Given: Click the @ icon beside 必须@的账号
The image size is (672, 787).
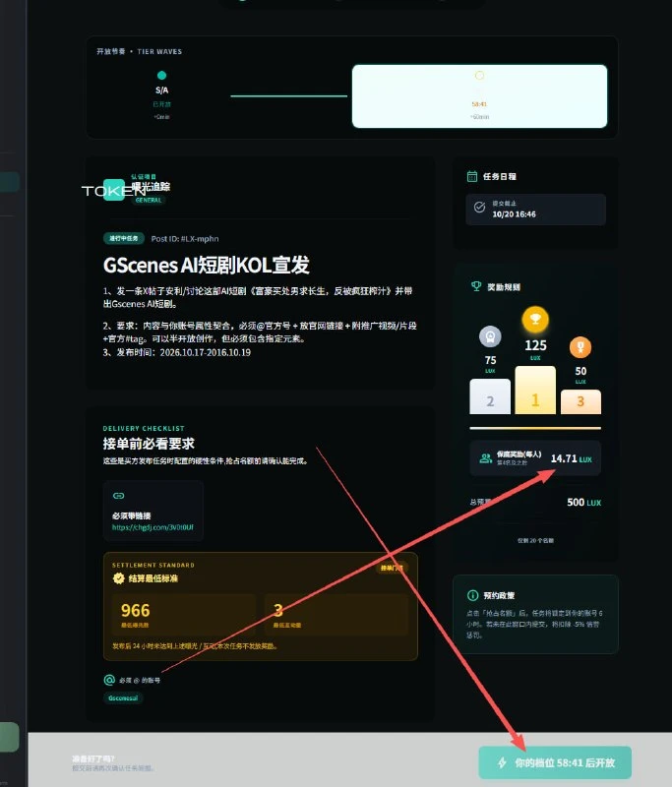Looking at the screenshot, I should tap(109, 680).
